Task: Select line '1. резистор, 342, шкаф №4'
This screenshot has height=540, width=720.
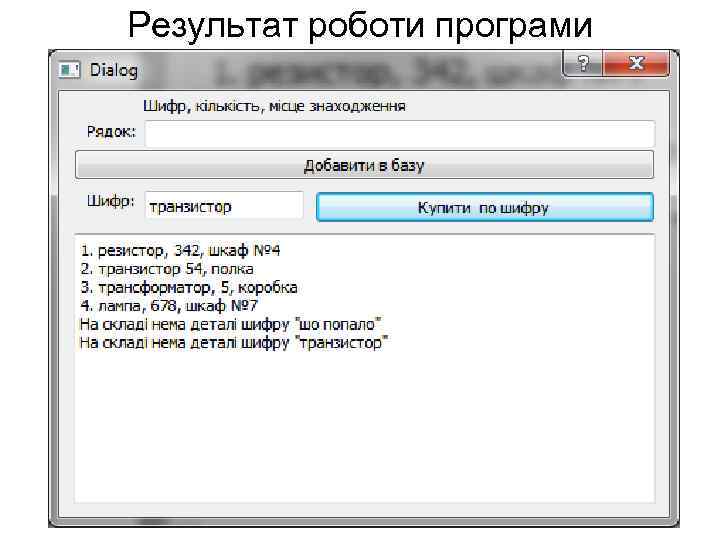Action: pyautogui.click(x=180, y=250)
